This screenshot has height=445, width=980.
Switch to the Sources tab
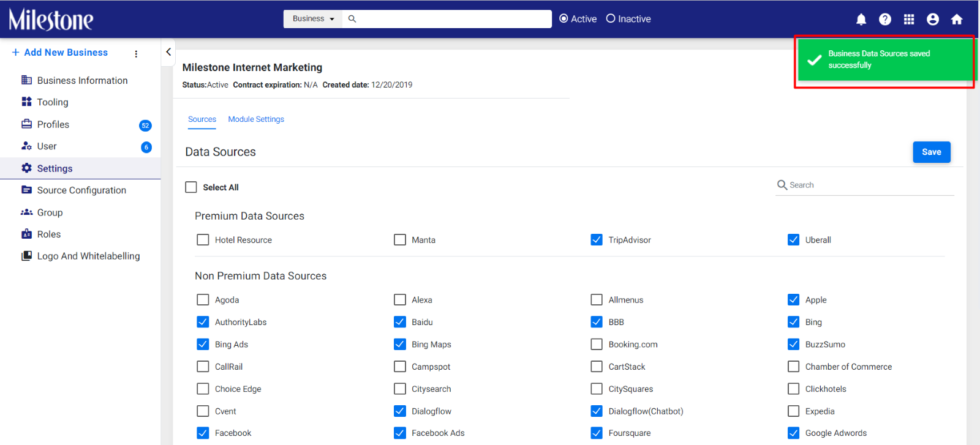point(202,119)
